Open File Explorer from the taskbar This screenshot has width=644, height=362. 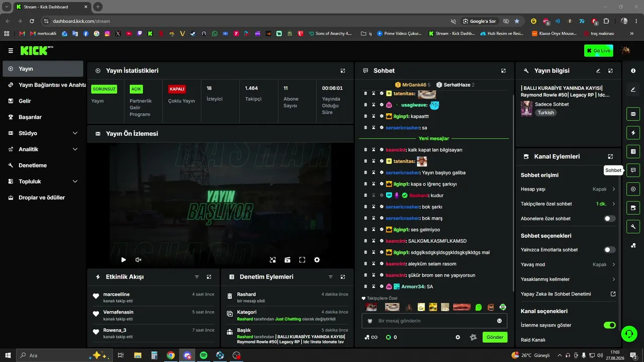[x=137, y=355]
